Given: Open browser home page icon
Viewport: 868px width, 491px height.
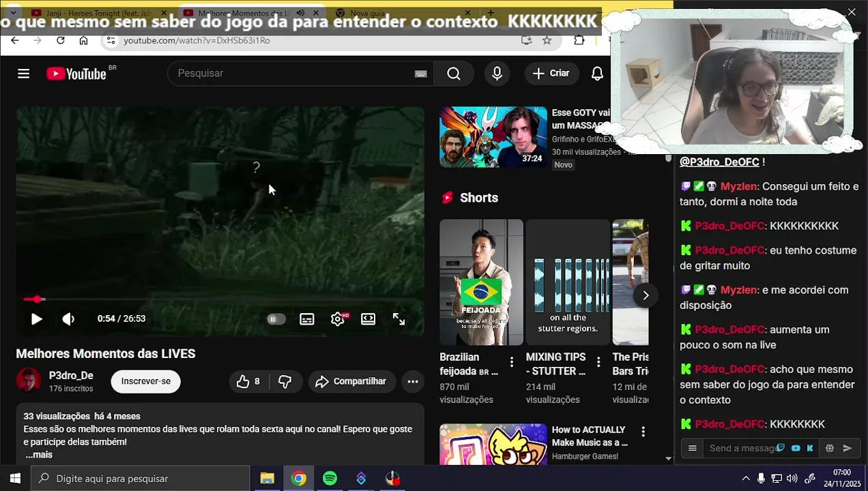Looking at the screenshot, I should [83, 40].
